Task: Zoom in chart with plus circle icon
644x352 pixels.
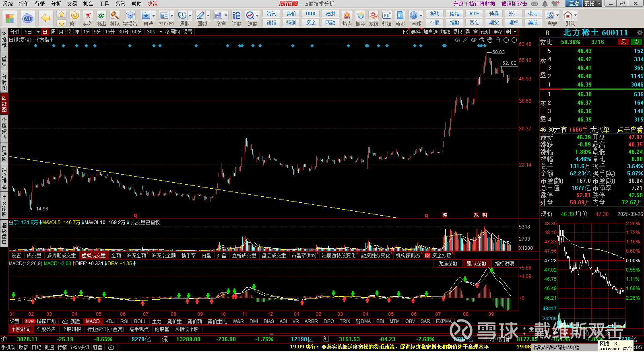Action: coord(506,40)
